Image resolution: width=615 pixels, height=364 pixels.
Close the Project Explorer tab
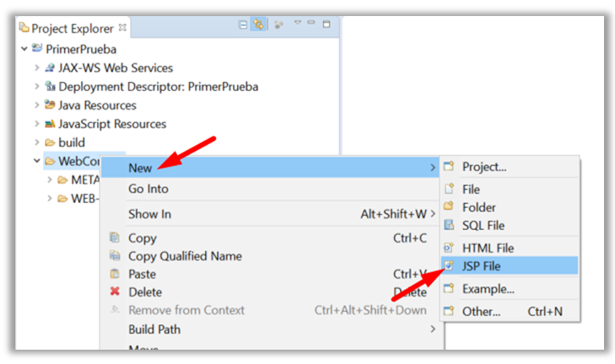[x=123, y=27]
